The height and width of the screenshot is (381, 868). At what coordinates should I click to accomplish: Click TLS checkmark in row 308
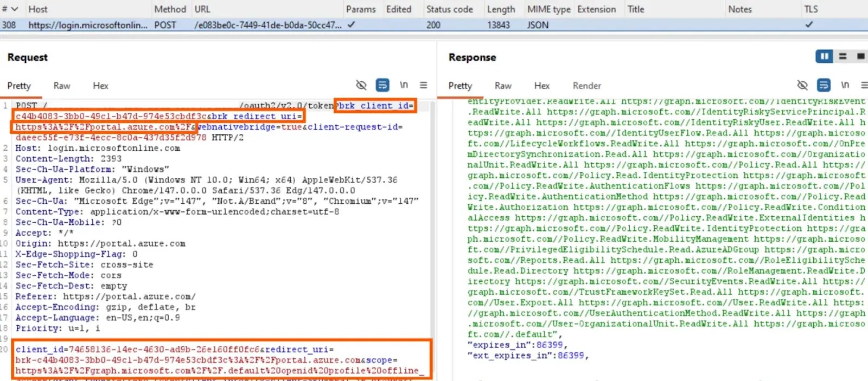(809, 24)
